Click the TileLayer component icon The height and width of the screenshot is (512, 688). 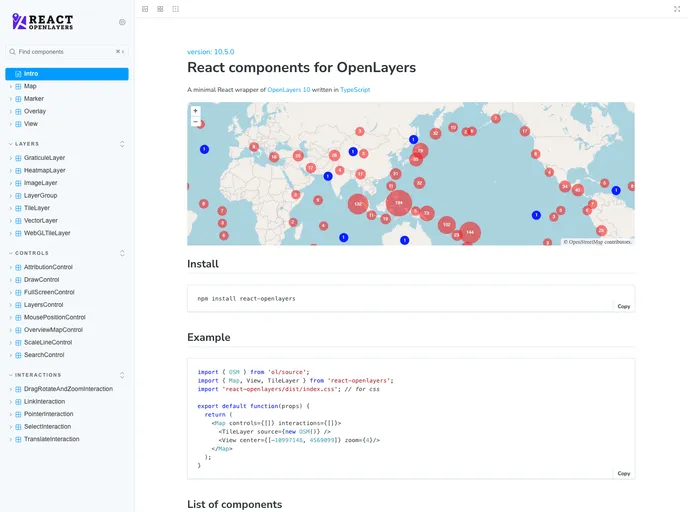18,208
